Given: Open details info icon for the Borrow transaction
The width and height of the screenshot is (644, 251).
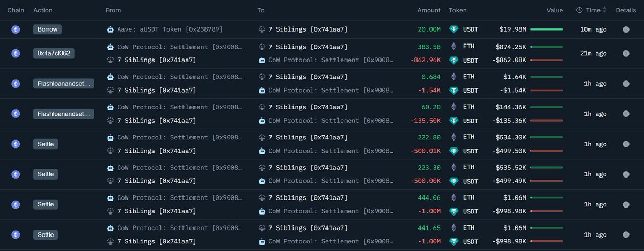Looking at the screenshot, I should point(626,29).
